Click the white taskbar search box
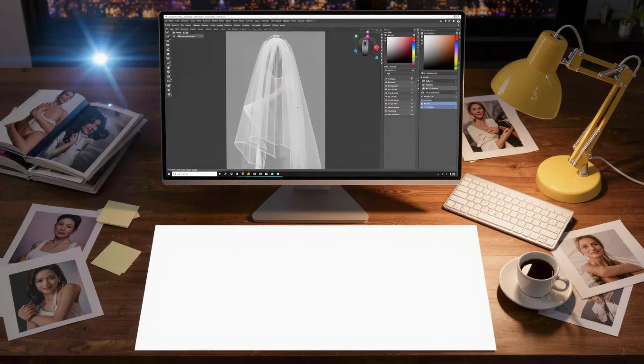The width and height of the screenshot is (644, 364). click(x=194, y=174)
